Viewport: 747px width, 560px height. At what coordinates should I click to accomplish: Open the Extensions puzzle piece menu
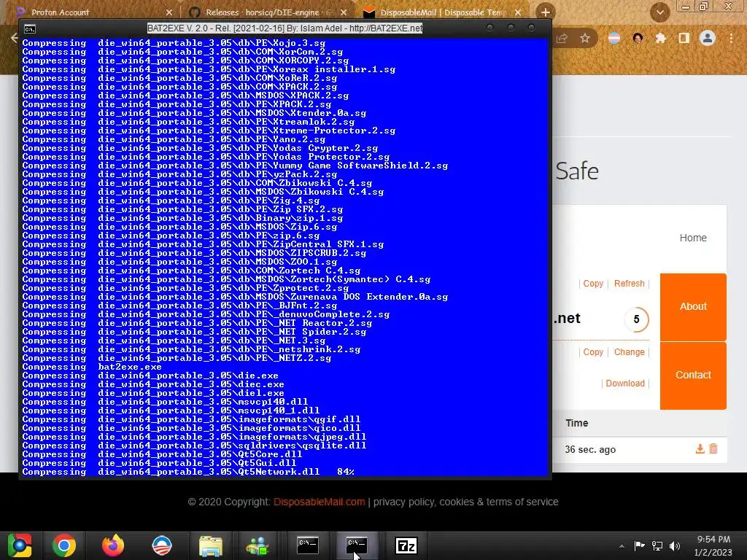[661, 39]
